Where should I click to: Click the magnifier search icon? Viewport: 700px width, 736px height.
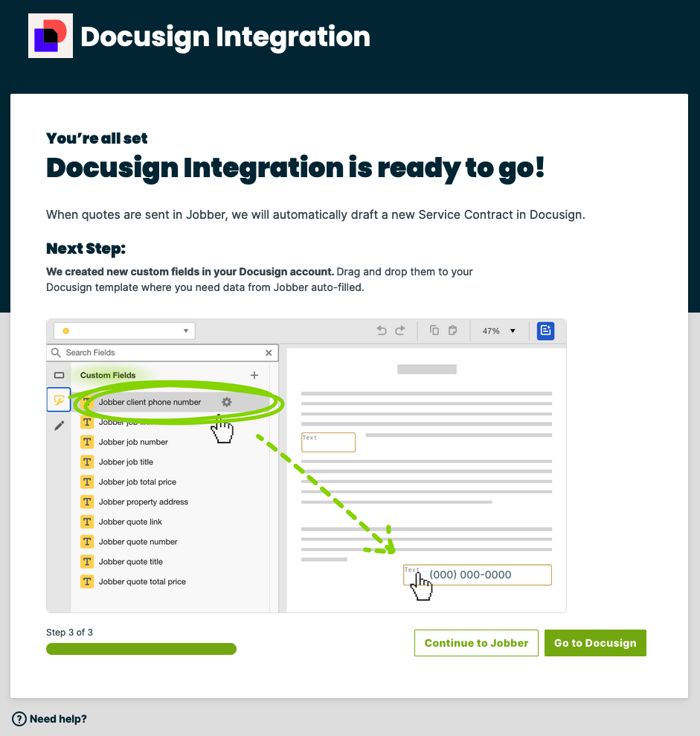tap(56, 353)
